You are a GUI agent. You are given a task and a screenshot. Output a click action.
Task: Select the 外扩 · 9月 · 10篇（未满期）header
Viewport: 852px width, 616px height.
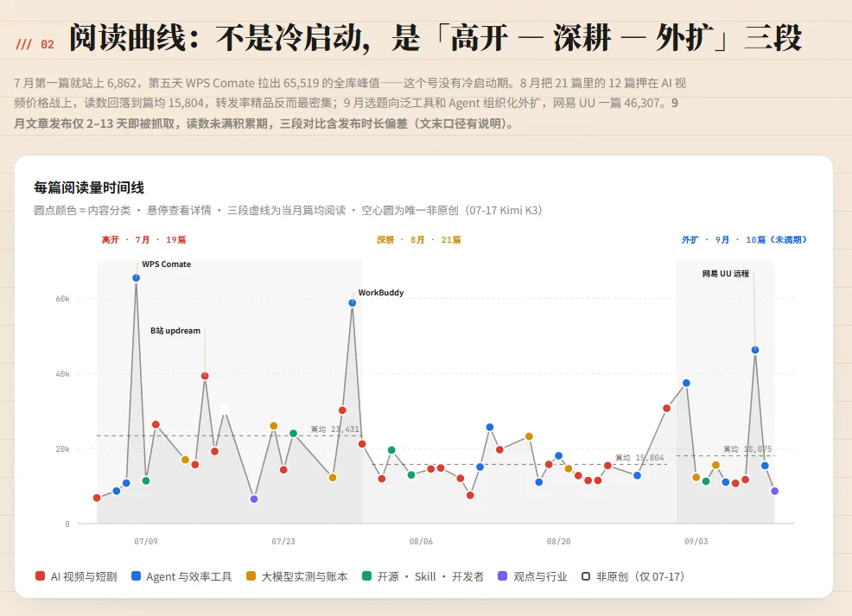click(744, 239)
